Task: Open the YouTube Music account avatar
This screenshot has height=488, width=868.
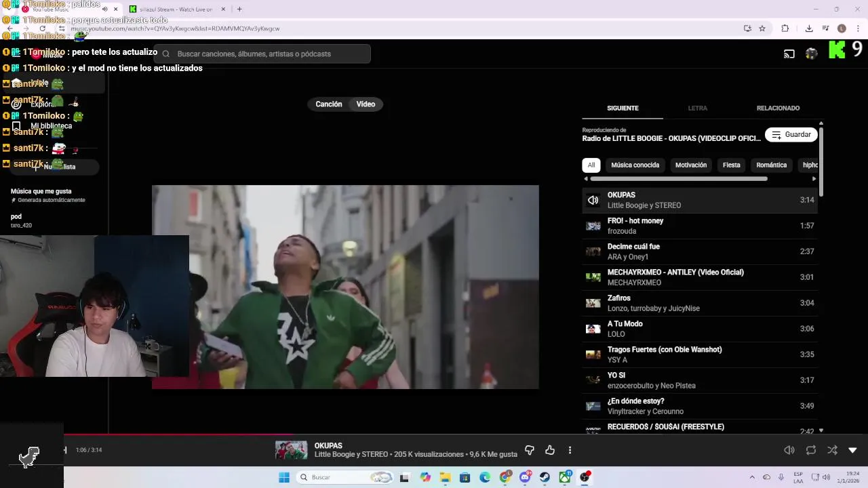Action: [x=812, y=54]
